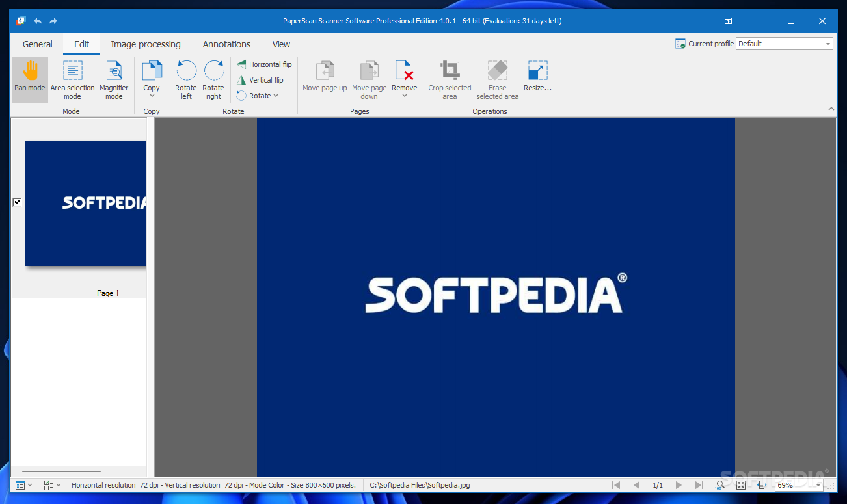Fit image to window
This screenshot has height=504, width=847.
[x=741, y=485]
